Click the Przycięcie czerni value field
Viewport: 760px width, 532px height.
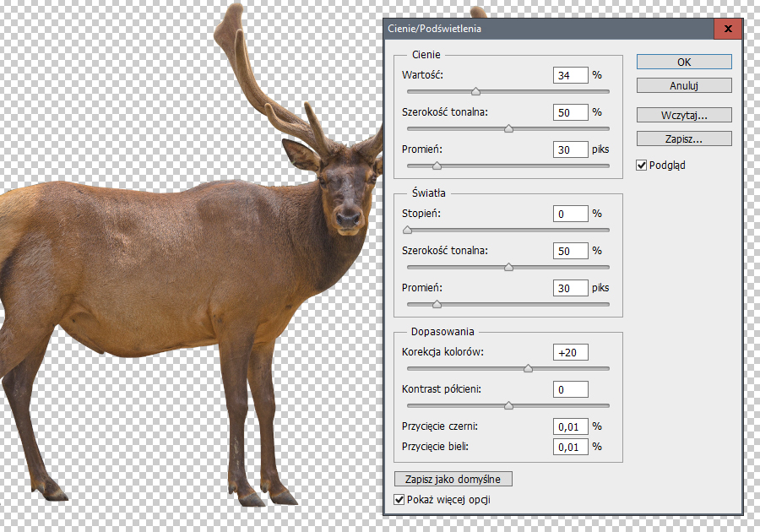571,426
